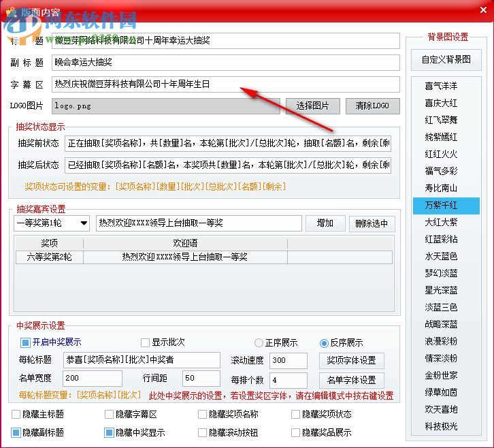This screenshot has width=494, height=448.
Task: Click the 名单宽度 field showing 200
Action: (93, 379)
